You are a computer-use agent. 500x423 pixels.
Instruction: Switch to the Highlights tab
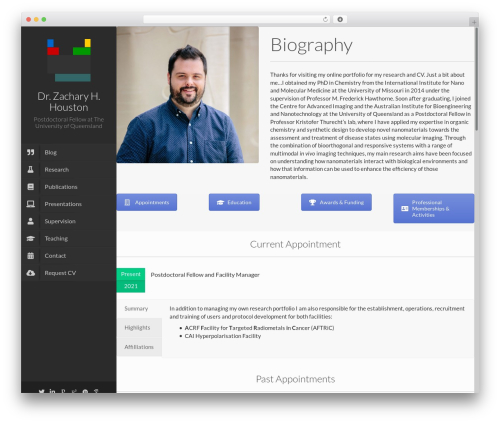point(139,328)
